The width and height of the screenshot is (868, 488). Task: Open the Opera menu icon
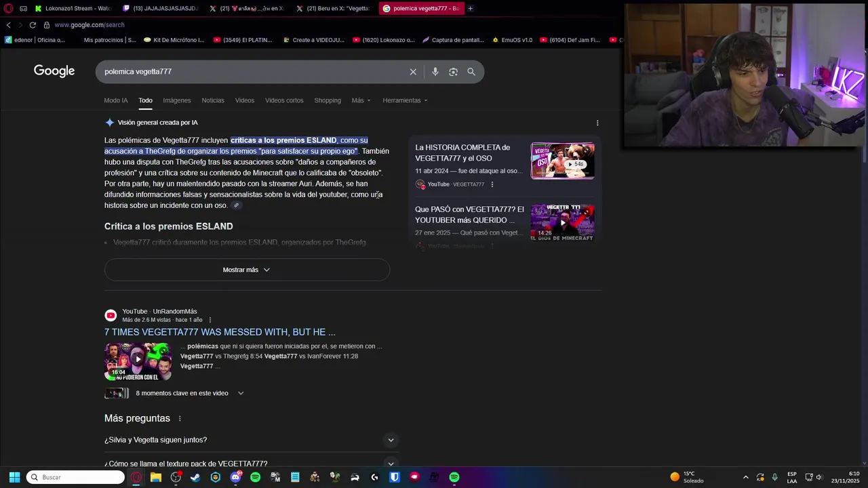(x=9, y=8)
